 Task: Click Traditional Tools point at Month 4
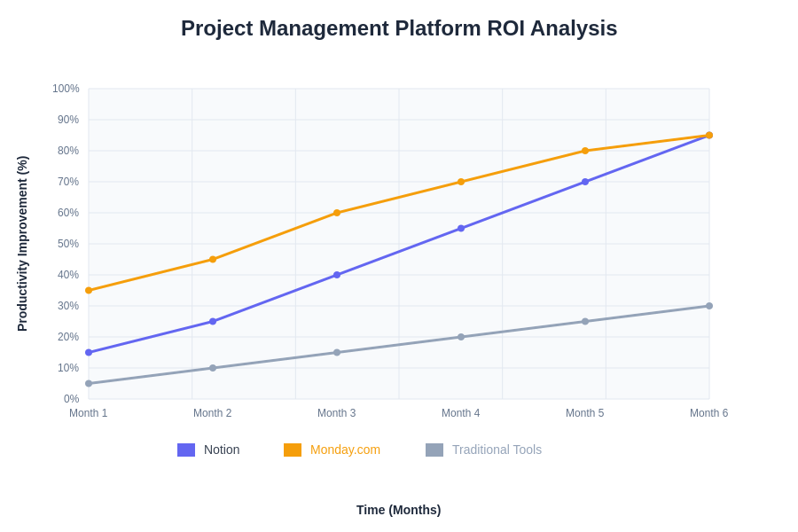[x=461, y=337]
